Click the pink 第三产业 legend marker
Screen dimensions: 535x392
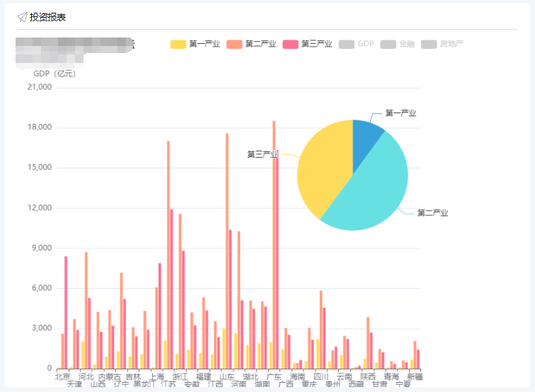coord(290,45)
